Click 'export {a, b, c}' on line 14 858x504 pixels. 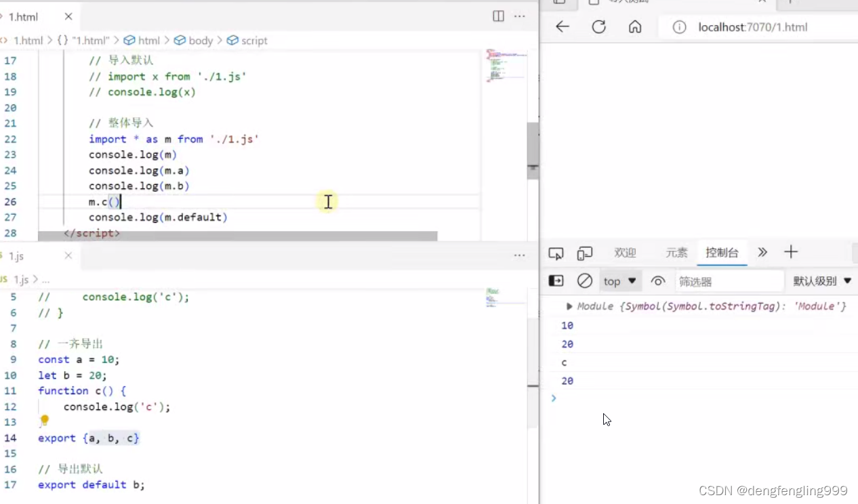[89, 438]
